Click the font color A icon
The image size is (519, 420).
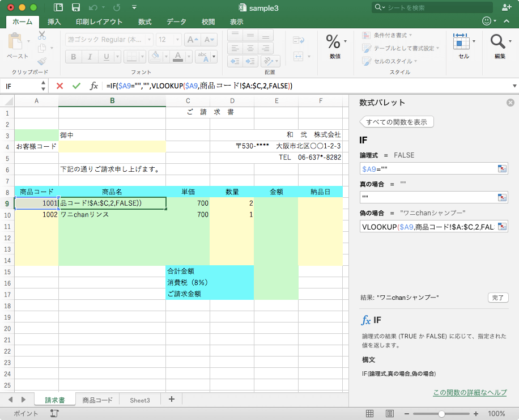(x=178, y=57)
